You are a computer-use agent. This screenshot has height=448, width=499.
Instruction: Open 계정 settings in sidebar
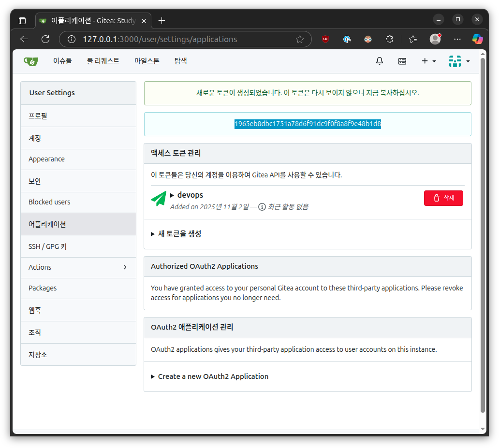78,138
